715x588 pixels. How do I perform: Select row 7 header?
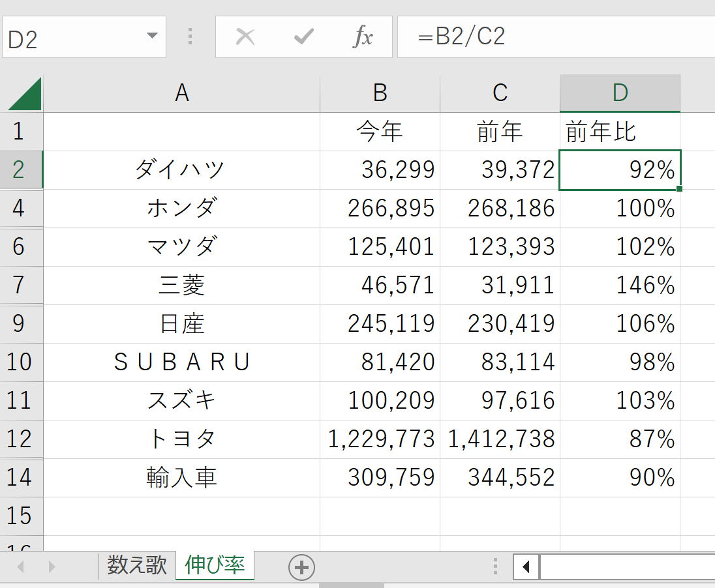22,286
